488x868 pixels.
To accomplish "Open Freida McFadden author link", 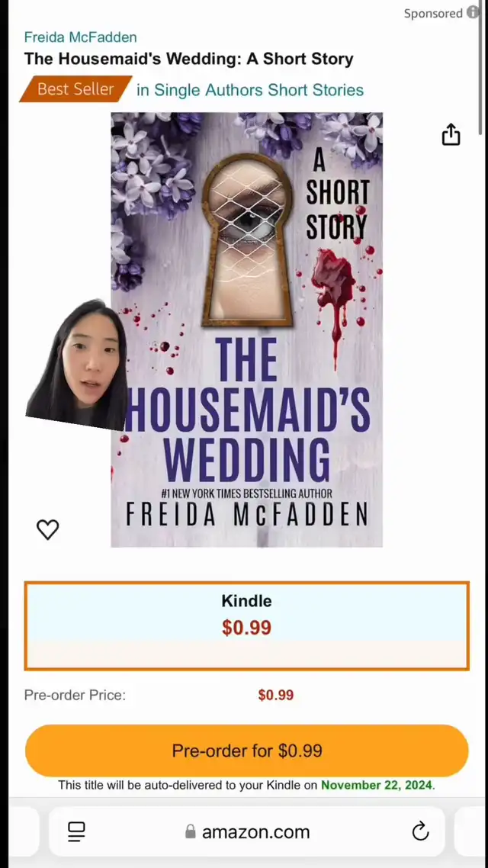I will (x=80, y=37).
